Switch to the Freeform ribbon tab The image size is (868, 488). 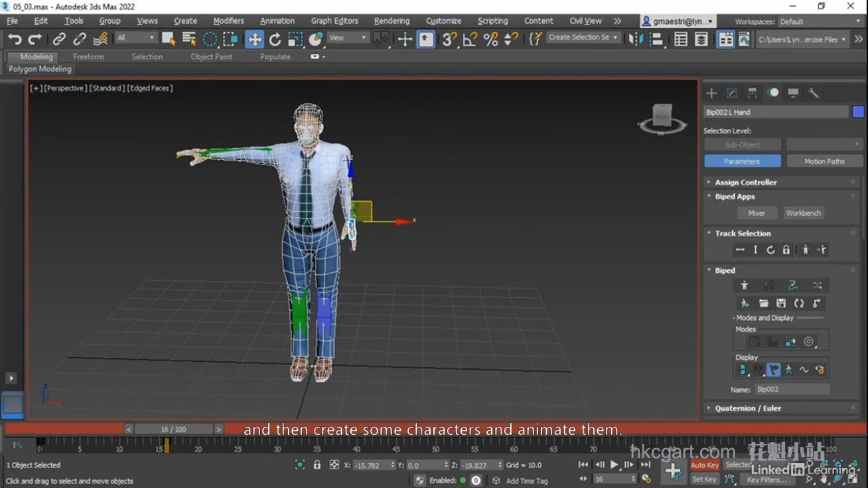(x=88, y=56)
